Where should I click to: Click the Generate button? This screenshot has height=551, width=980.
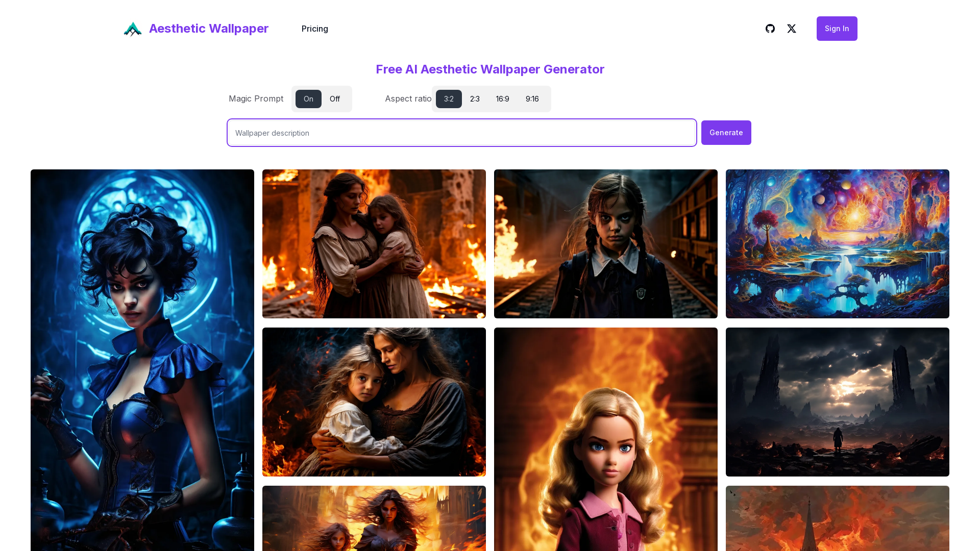(726, 133)
